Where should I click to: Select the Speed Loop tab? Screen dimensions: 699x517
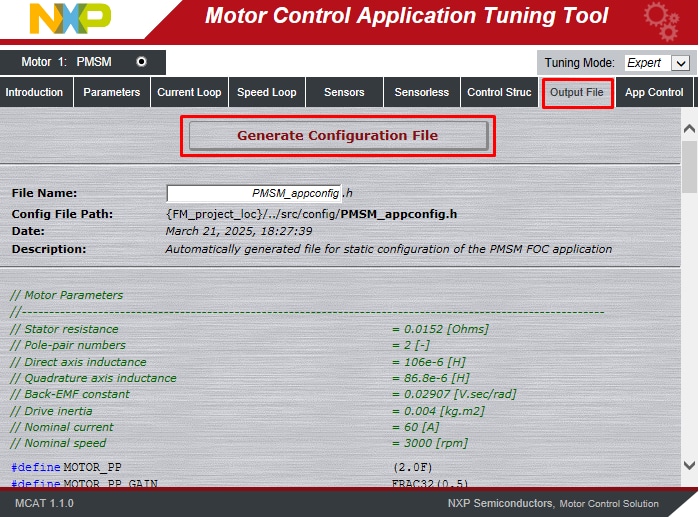266,92
